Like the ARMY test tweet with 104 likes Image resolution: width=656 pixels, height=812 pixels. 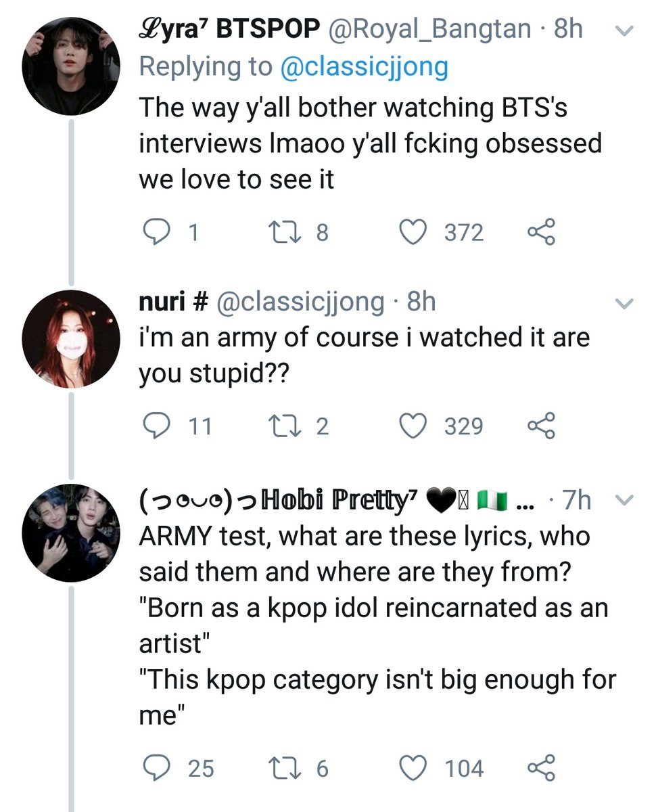coord(413,768)
